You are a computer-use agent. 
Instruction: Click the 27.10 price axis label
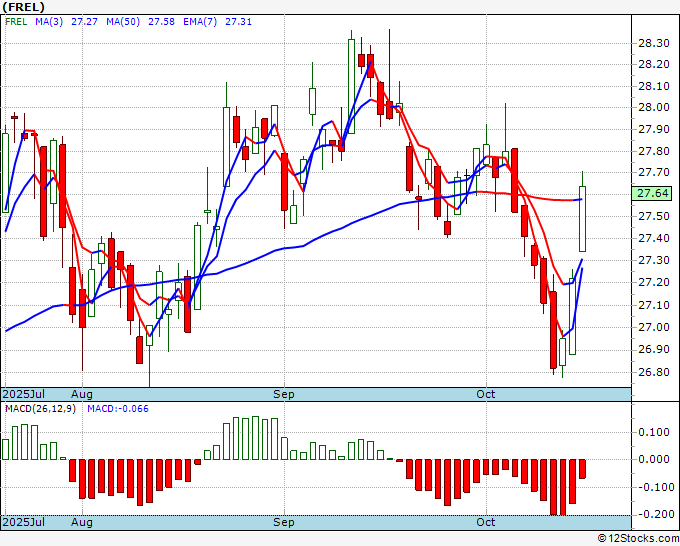click(653, 305)
